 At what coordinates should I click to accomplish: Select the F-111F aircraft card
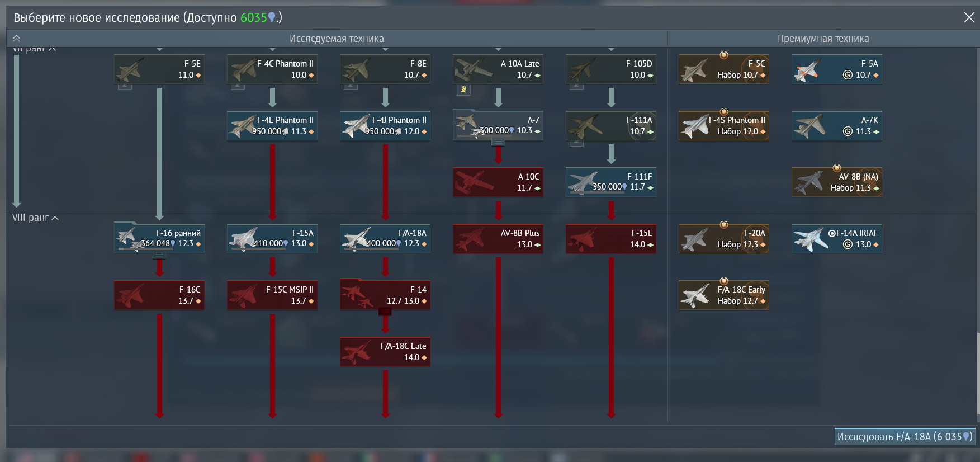[x=611, y=182]
